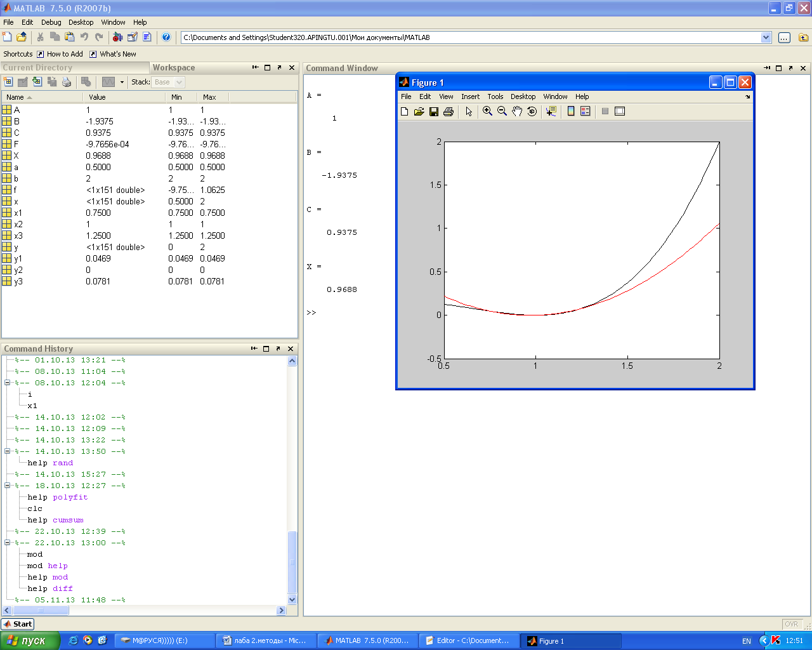Open the current directory path dropdown
812x650 pixels.
pyautogui.click(x=766, y=37)
